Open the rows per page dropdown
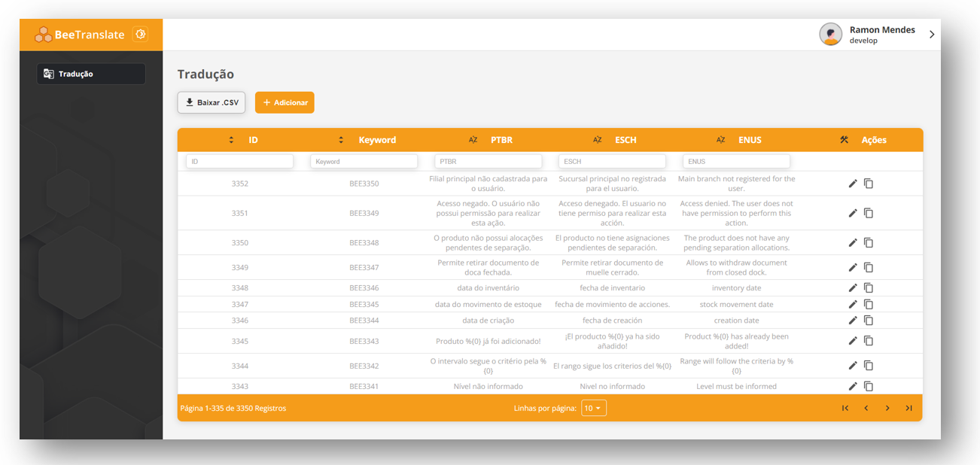 click(x=593, y=408)
